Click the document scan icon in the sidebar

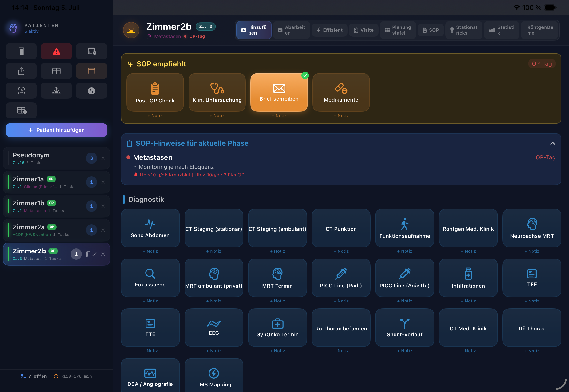pos(21,91)
